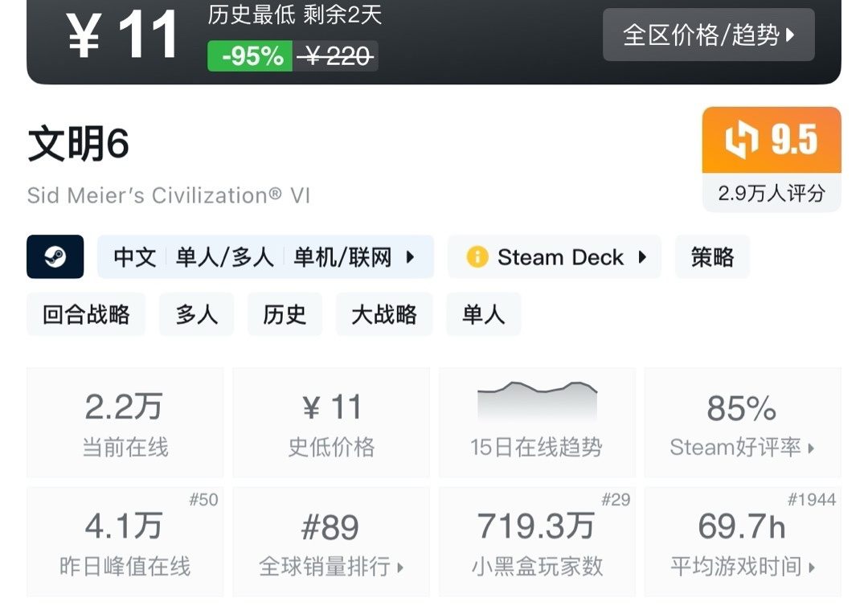Select the 策略 tag
The height and width of the screenshot is (614, 868).
point(712,257)
